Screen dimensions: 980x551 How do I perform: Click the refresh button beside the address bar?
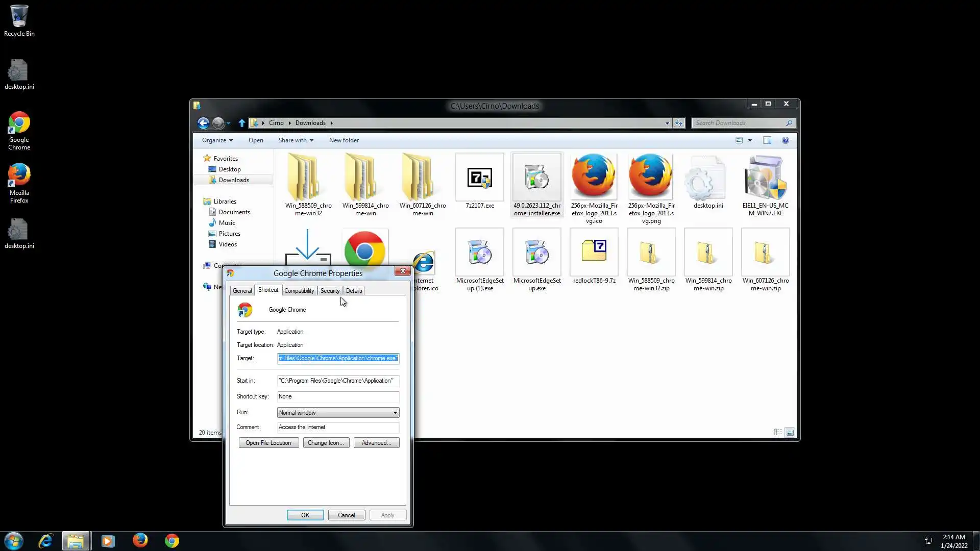coord(678,123)
